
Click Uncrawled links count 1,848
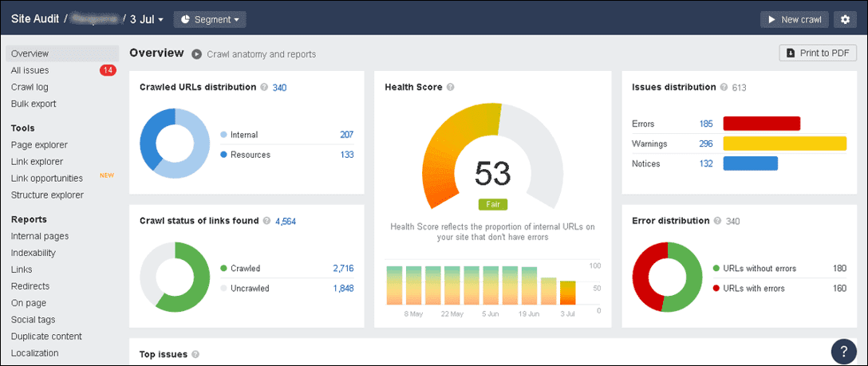pos(343,288)
